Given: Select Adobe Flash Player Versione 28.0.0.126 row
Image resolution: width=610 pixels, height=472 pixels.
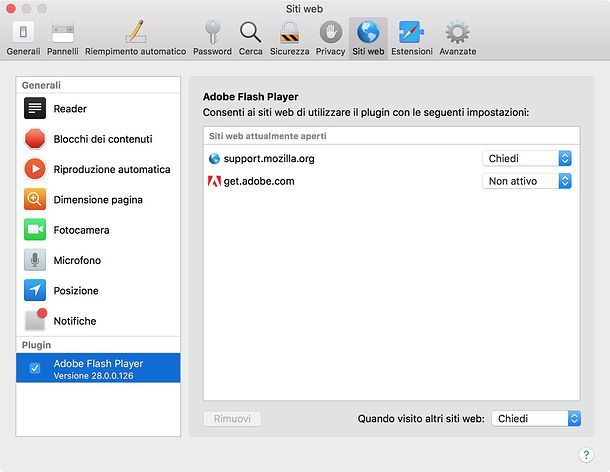Looking at the screenshot, I should pos(98,368).
